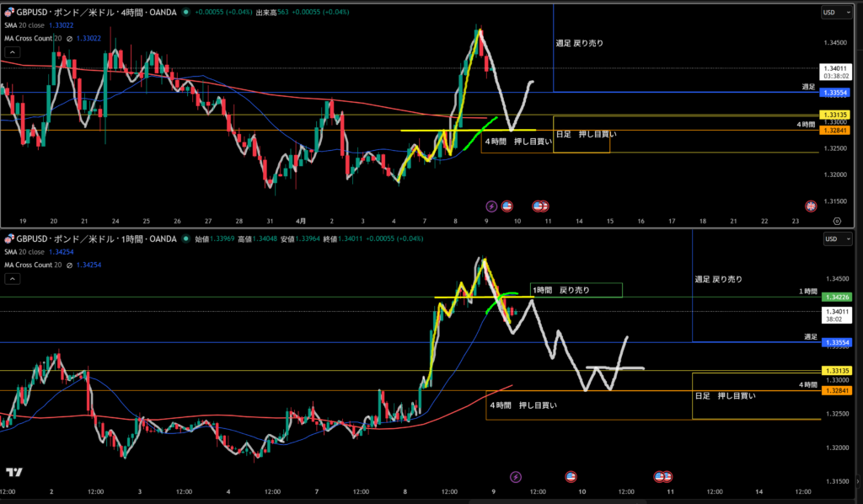
Task: Click the UK flag economic event icon
Action: point(811,206)
